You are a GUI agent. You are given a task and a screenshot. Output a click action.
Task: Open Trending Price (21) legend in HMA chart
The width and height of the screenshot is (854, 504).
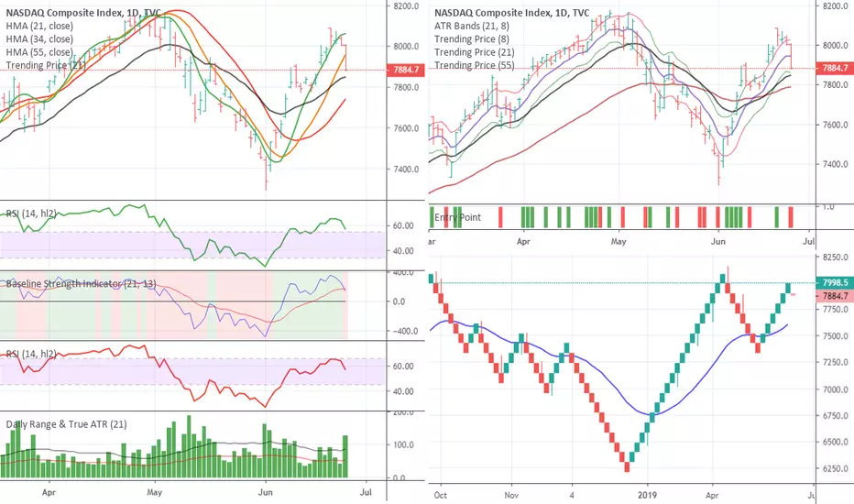coord(46,65)
